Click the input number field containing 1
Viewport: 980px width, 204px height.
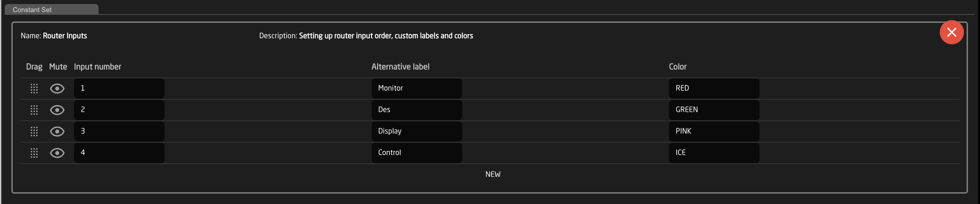click(x=119, y=88)
